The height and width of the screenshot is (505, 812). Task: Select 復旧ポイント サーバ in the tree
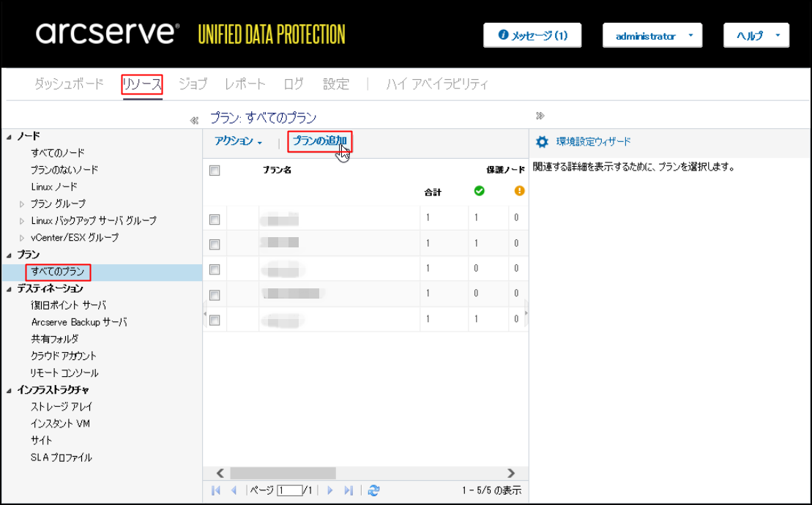tap(68, 306)
